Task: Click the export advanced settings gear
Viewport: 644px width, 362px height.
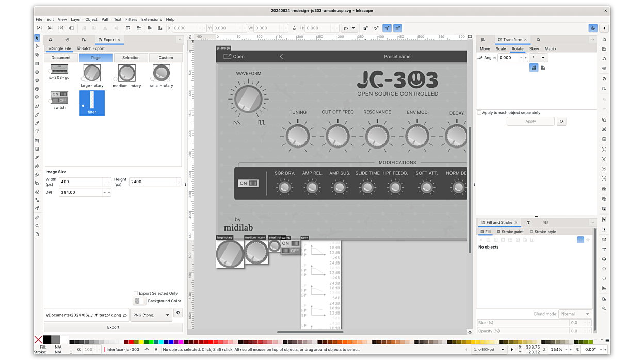Action: point(178,313)
